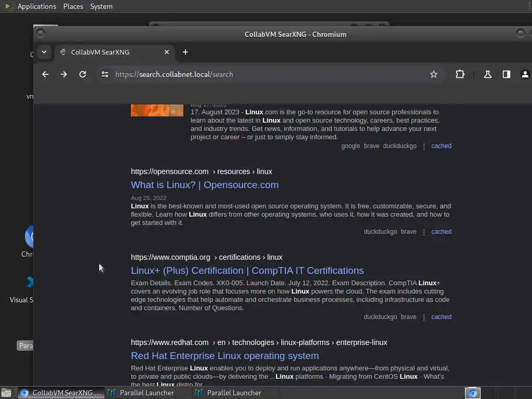Screen dimensions: 532x399
Task: Click the Aug 25, 2022 date text
Action: point(149,198)
